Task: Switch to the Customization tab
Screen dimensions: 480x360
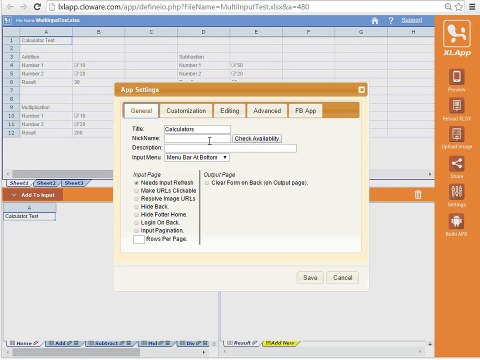Action: pos(186,111)
